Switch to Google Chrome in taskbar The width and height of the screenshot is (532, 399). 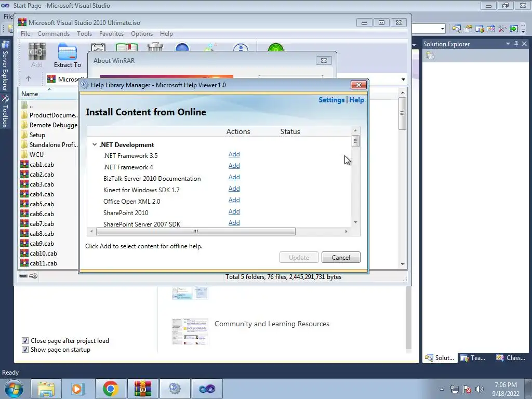point(110,389)
